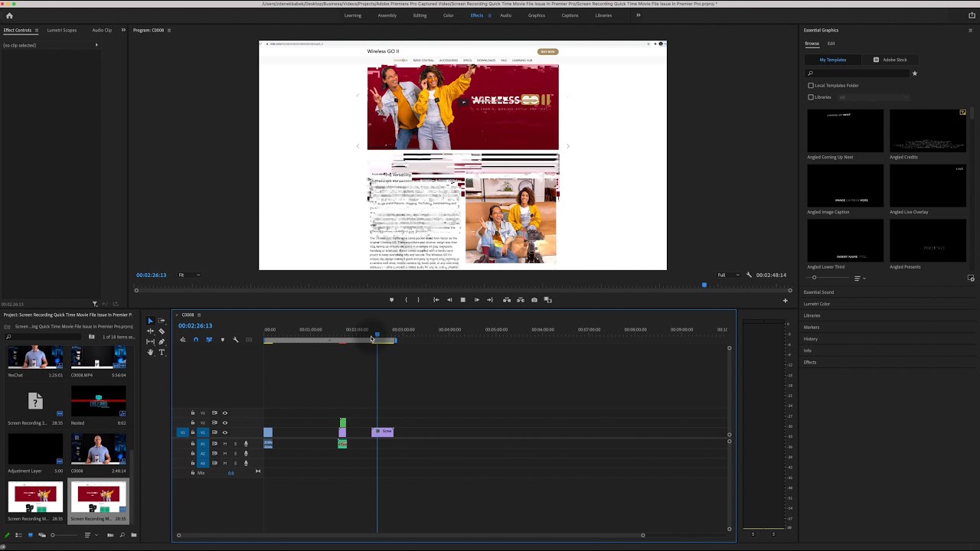This screenshot has height=551, width=980.
Task: Open the History panel
Action: point(811,339)
